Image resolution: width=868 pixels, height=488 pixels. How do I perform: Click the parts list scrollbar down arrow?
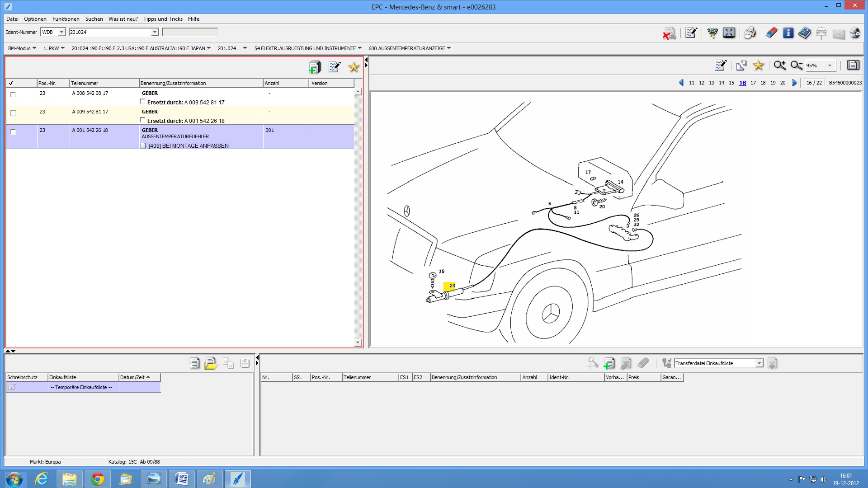coord(358,343)
